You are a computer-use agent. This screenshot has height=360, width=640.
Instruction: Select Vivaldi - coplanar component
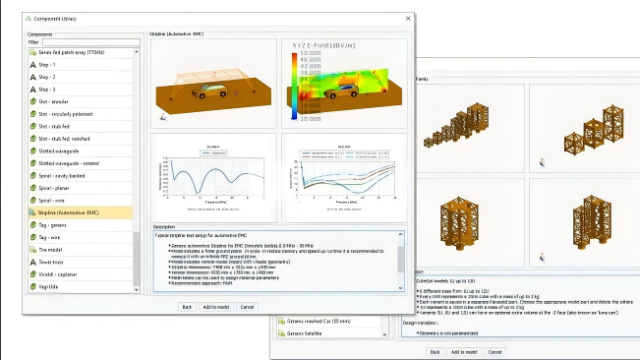(x=80, y=274)
